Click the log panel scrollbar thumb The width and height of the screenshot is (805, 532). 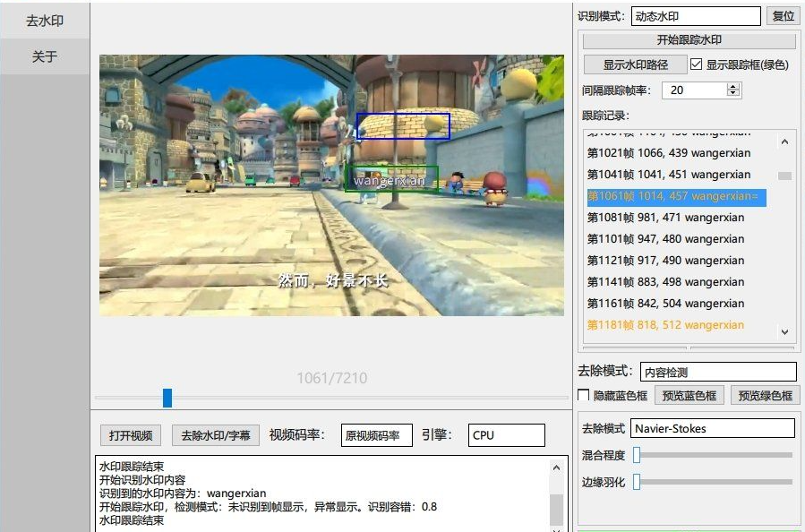tap(556, 510)
